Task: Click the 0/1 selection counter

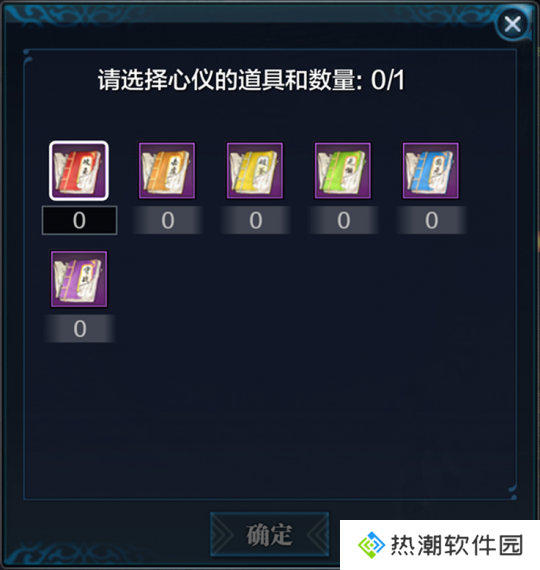Action: coord(388,80)
